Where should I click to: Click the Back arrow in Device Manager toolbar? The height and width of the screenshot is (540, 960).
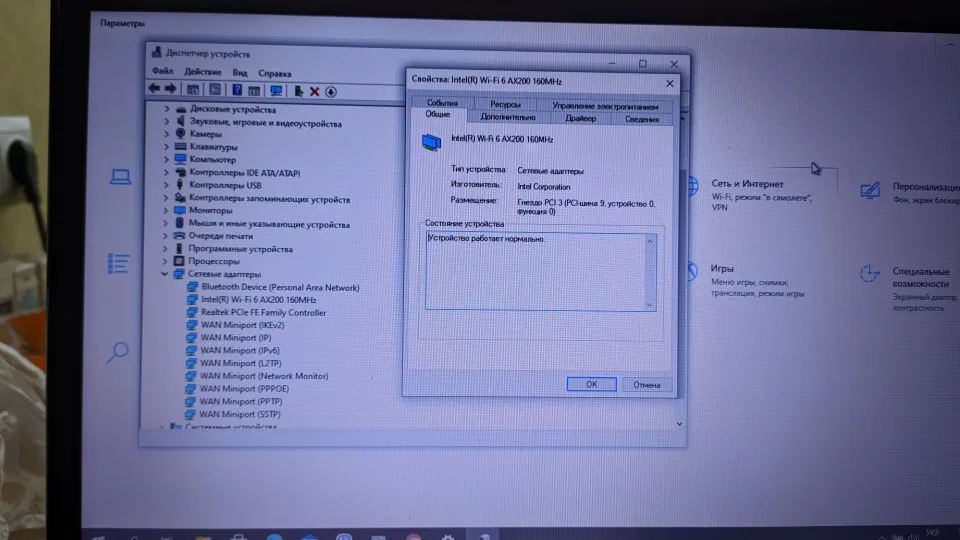click(x=154, y=89)
